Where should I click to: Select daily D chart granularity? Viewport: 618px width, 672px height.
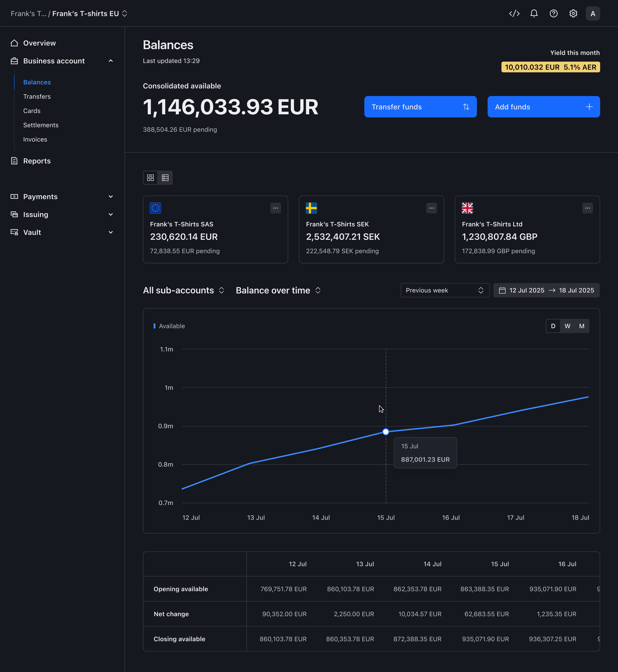tap(553, 326)
